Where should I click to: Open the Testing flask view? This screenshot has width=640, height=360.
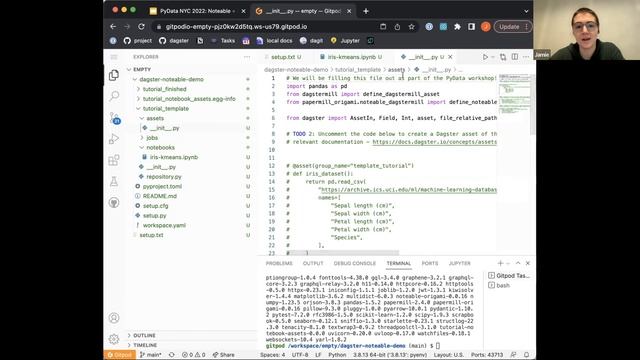click(x=114, y=181)
